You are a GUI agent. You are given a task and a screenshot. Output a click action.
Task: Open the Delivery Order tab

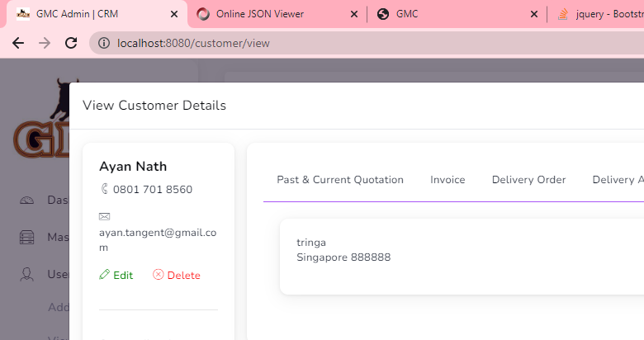pos(528,180)
